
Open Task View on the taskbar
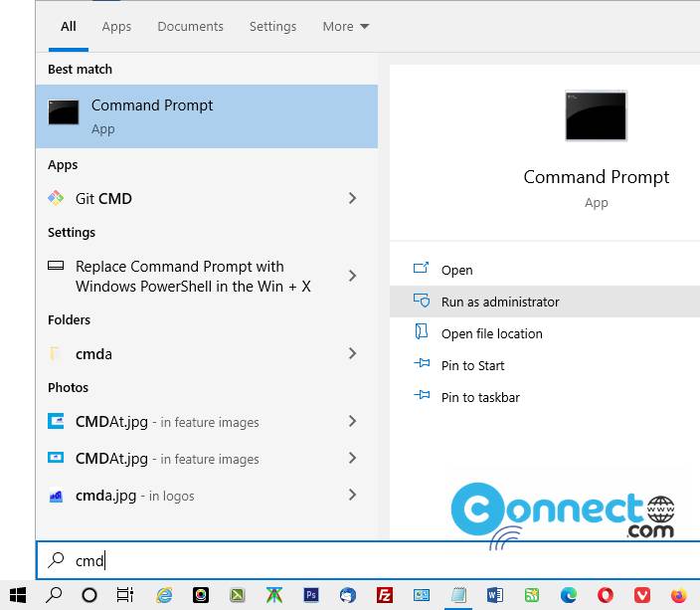tap(125, 595)
